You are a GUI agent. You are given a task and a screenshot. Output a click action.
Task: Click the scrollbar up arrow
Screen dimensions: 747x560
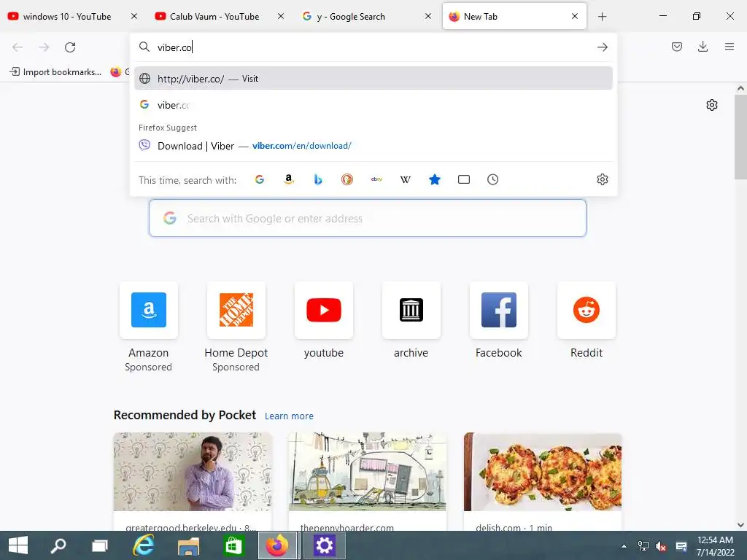coord(740,88)
